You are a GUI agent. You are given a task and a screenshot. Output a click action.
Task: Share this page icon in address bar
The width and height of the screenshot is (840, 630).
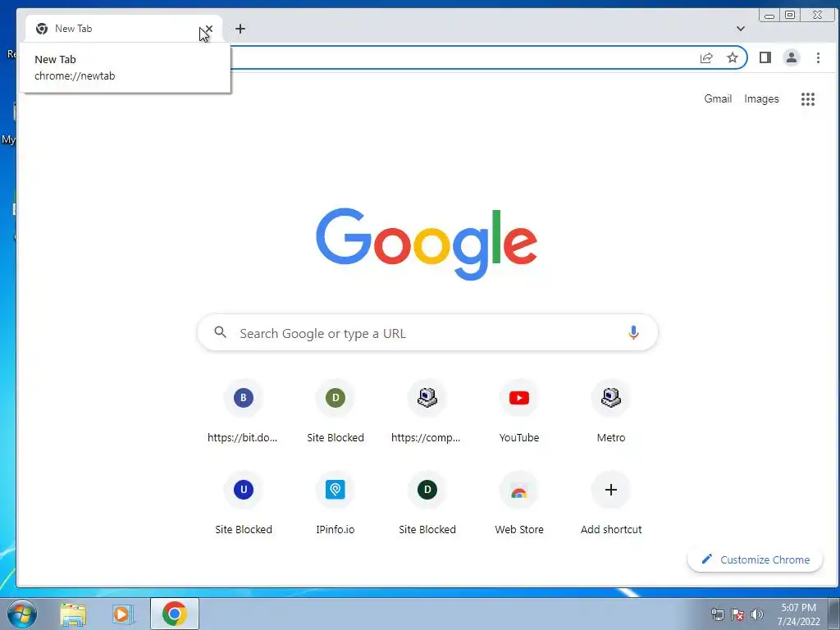pyautogui.click(x=706, y=58)
